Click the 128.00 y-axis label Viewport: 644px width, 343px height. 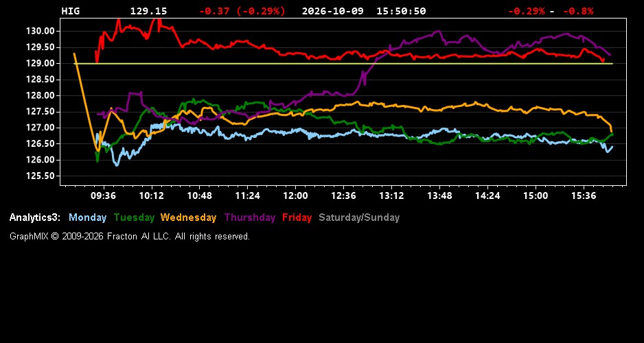(41, 95)
